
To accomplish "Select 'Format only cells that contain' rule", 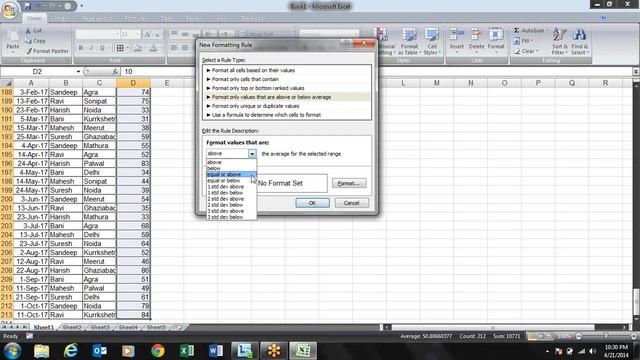I will (x=287, y=79).
